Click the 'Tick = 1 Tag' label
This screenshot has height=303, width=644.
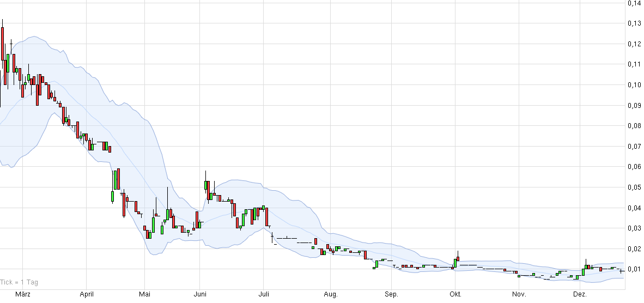[x=19, y=282]
